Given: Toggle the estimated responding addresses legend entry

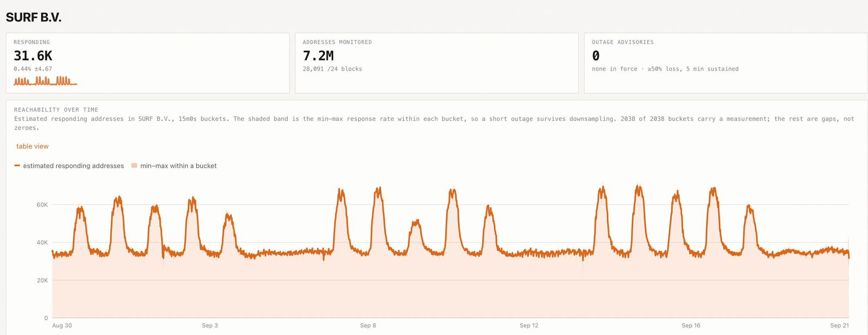Looking at the screenshot, I should click(x=69, y=166).
